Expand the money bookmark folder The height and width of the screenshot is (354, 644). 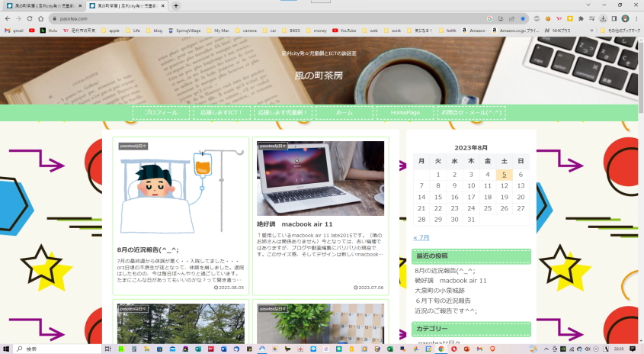pyautogui.click(x=317, y=31)
